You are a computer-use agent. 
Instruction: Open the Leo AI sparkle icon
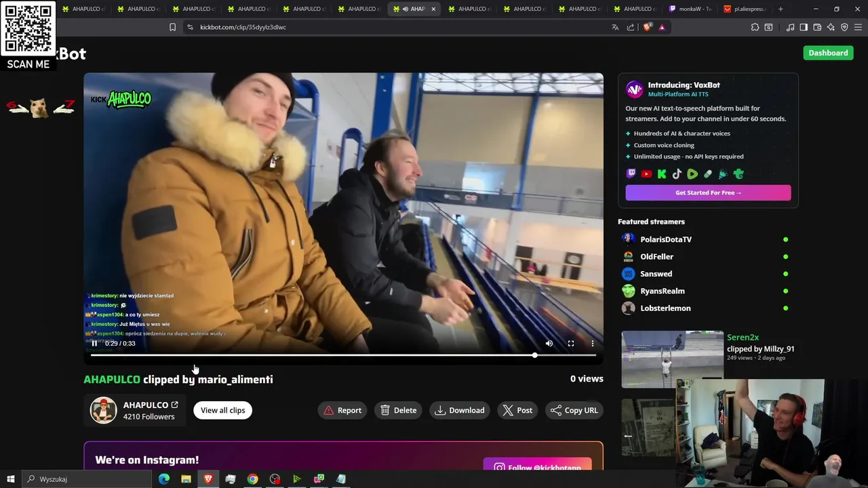tap(831, 27)
